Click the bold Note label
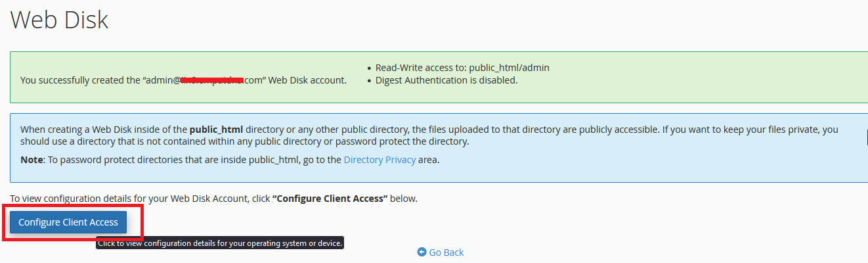 (x=31, y=160)
